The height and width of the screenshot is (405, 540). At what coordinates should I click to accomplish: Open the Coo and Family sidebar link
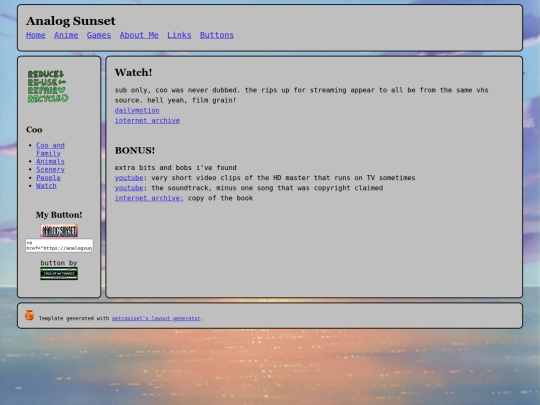pyautogui.click(x=50, y=149)
